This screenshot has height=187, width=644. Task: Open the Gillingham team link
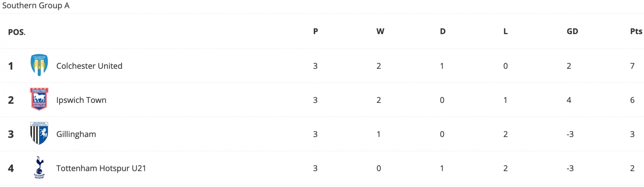[x=76, y=134]
